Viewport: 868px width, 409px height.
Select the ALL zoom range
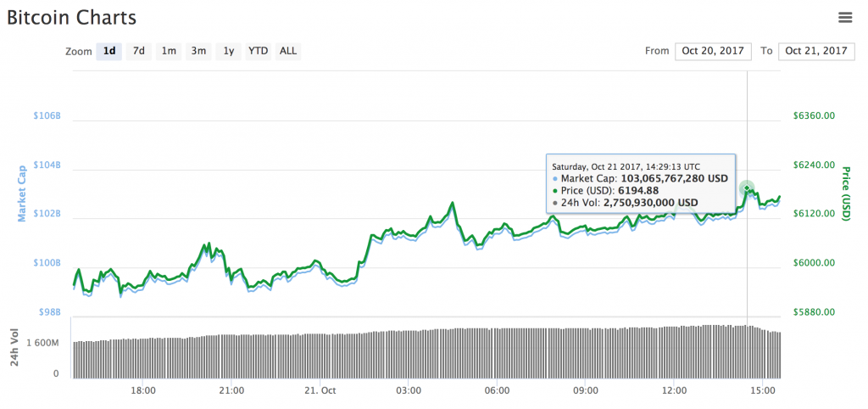coord(288,51)
